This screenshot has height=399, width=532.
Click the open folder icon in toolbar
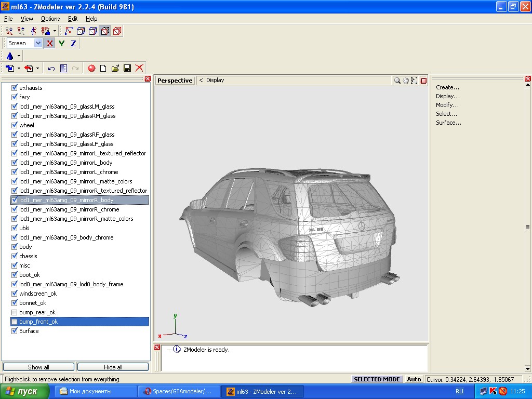[115, 68]
